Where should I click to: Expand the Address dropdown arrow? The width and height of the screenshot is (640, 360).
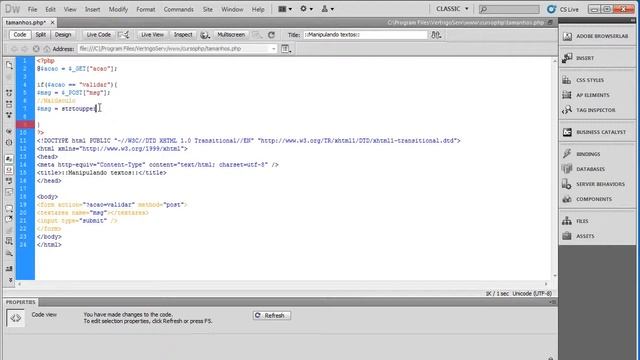[273, 49]
